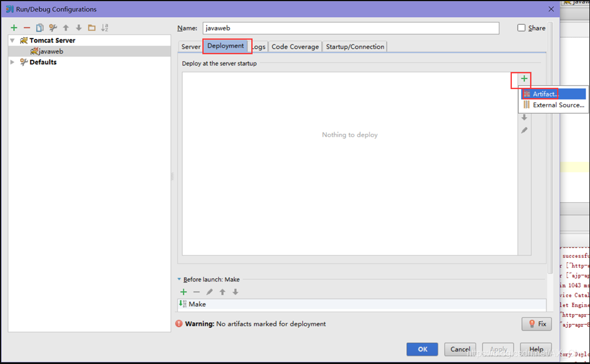Click the IntelliJ icon in title bar
The image size is (590, 364).
(x=9, y=9)
